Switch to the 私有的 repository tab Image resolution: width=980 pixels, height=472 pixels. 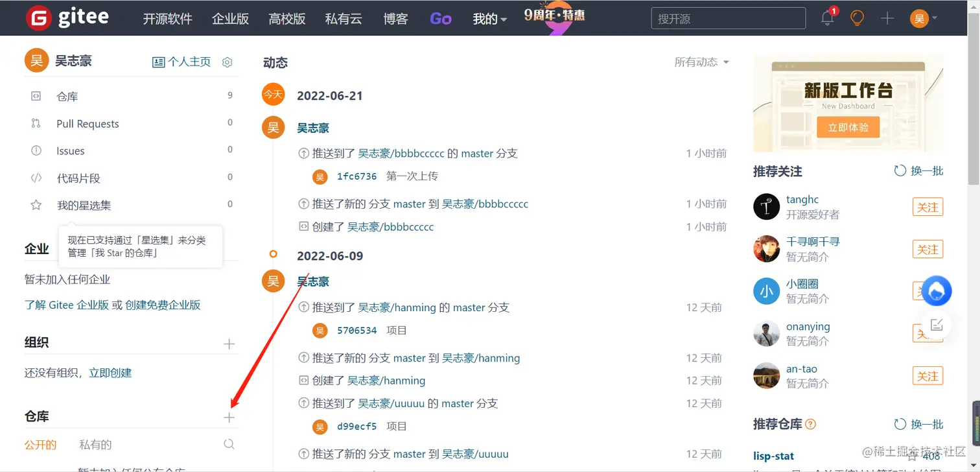tap(95, 445)
